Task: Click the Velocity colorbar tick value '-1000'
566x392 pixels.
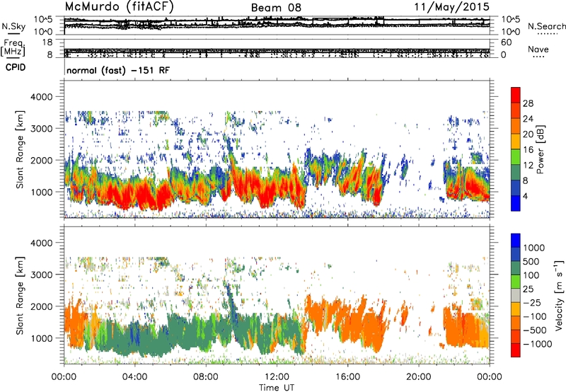Action: (537, 344)
